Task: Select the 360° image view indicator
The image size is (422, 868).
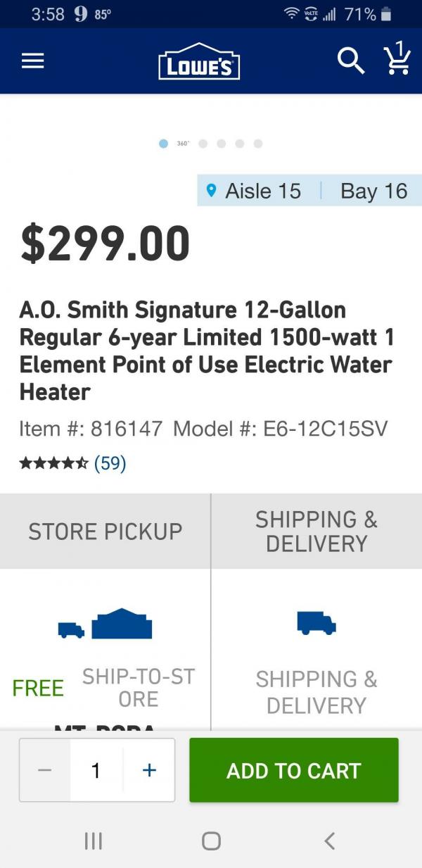Action: point(183,144)
